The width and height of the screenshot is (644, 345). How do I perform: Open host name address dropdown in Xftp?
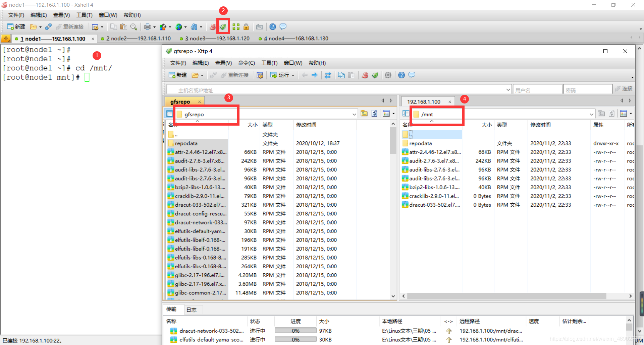click(508, 90)
